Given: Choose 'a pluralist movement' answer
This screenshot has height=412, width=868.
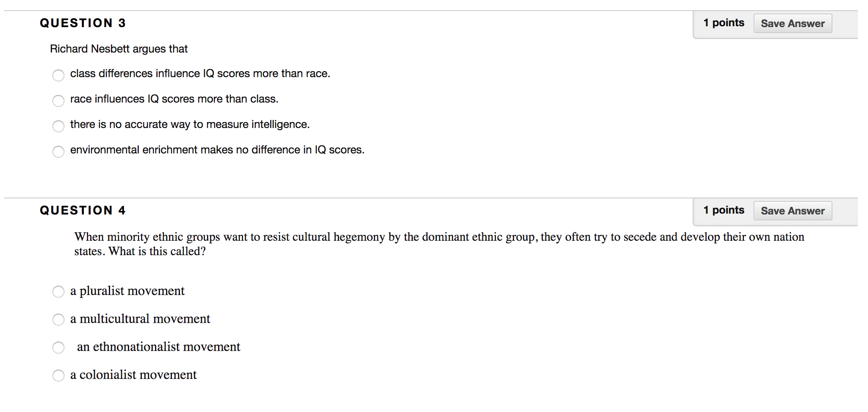Looking at the screenshot, I should tap(58, 292).
